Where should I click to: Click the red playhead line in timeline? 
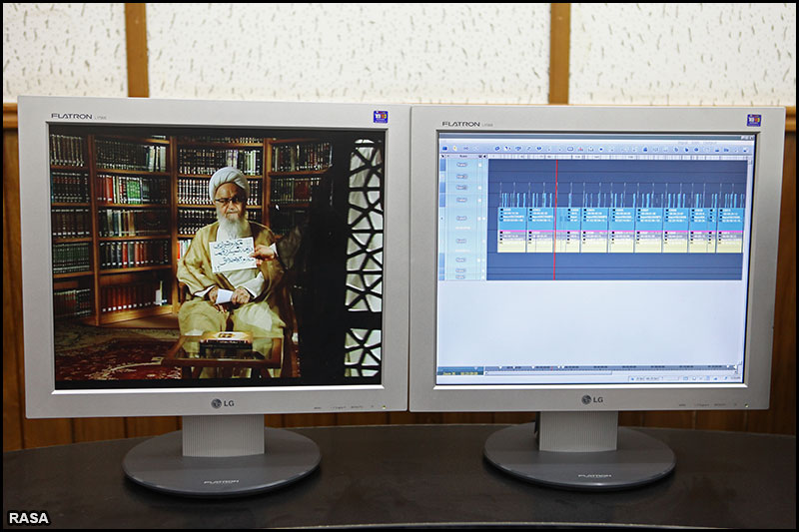[555, 219]
